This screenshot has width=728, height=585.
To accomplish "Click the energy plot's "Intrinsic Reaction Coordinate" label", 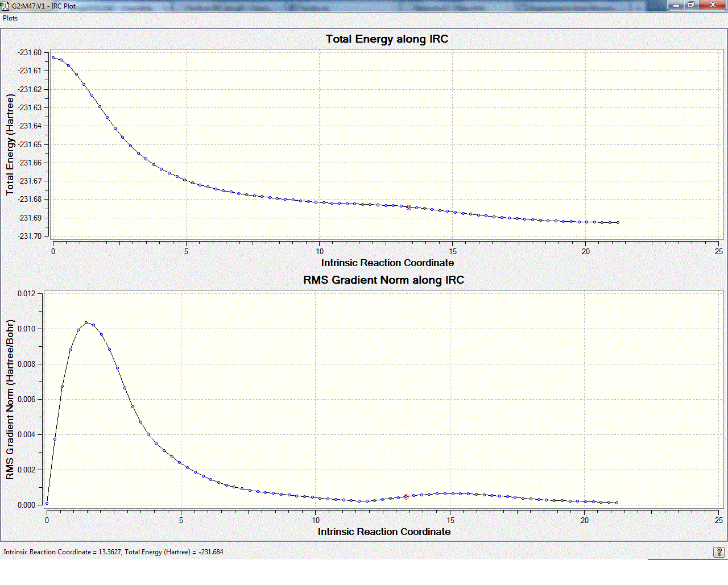I will pos(387,263).
